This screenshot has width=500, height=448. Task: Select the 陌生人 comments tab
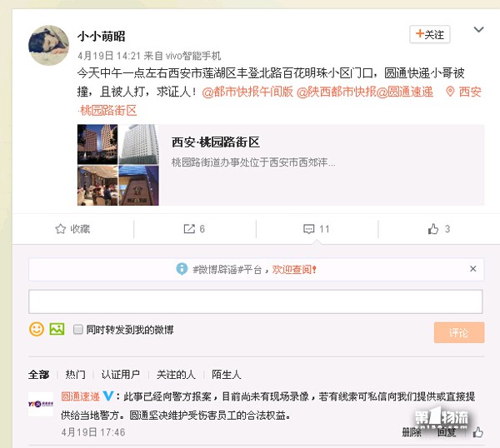coord(227,375)
